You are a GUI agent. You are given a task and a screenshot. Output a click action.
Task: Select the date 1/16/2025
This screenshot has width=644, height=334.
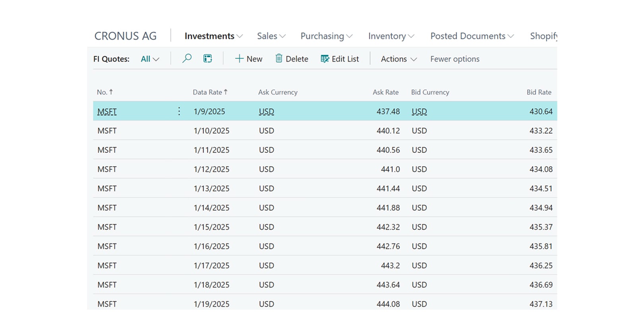[211, 247]
